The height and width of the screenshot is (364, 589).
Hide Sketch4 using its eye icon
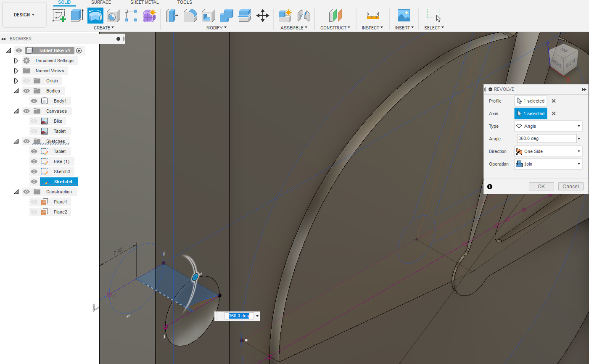point(34,182)
